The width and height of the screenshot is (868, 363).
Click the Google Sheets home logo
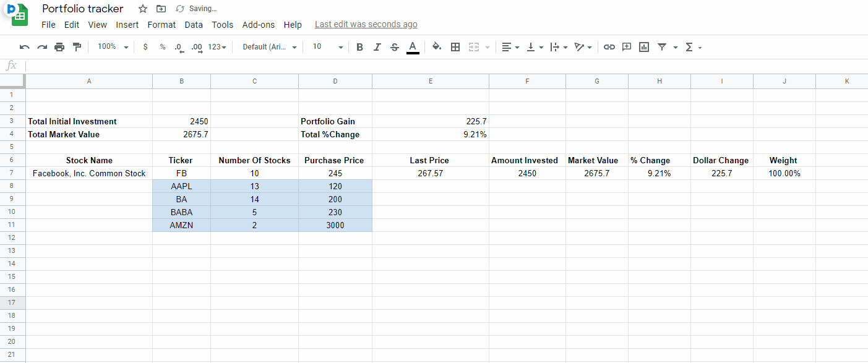[x=19, y=15]
